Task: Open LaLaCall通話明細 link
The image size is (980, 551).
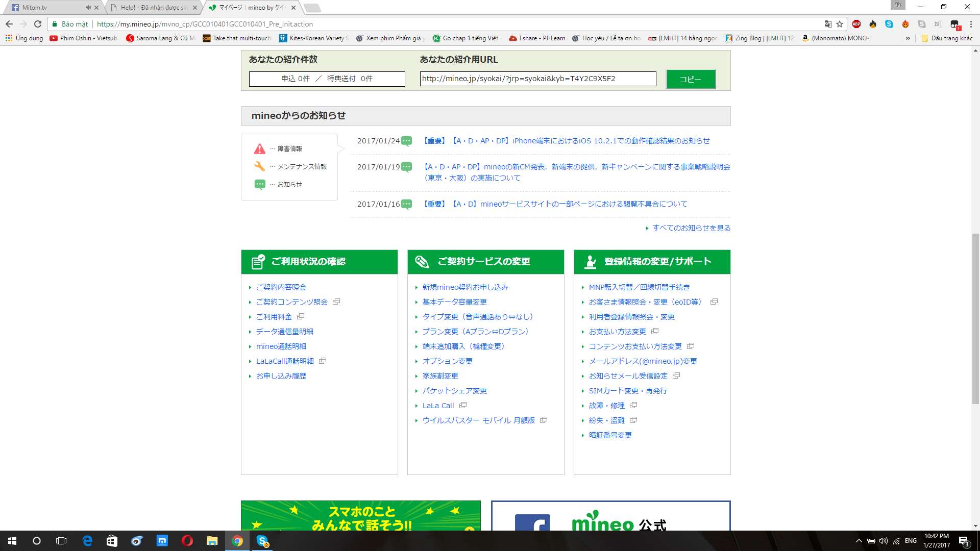Action: tap(285, 361)
